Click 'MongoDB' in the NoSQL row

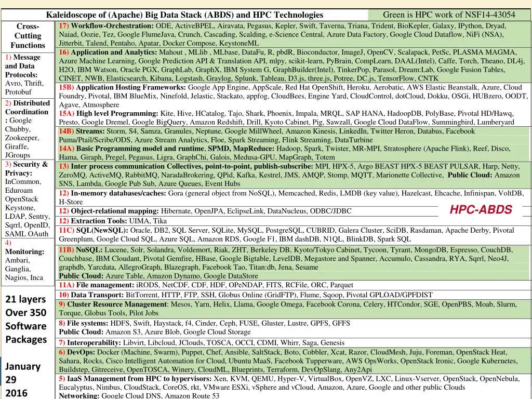430,250
